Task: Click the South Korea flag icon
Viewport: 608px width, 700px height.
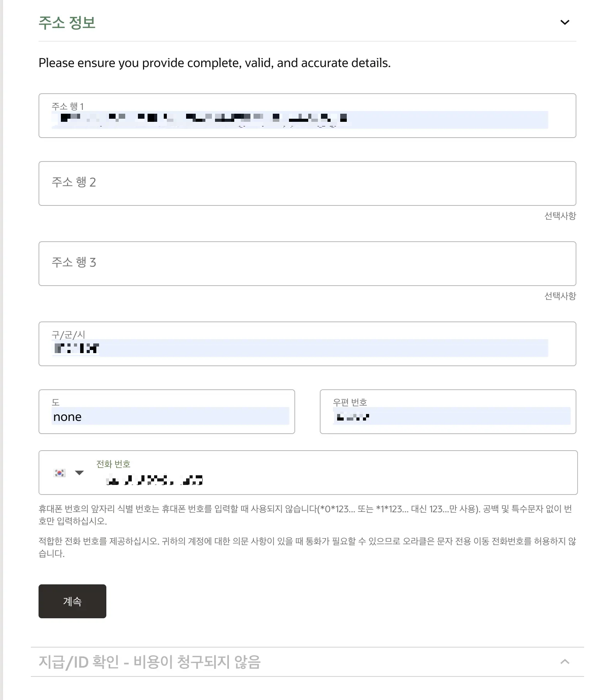Action: 59,473
